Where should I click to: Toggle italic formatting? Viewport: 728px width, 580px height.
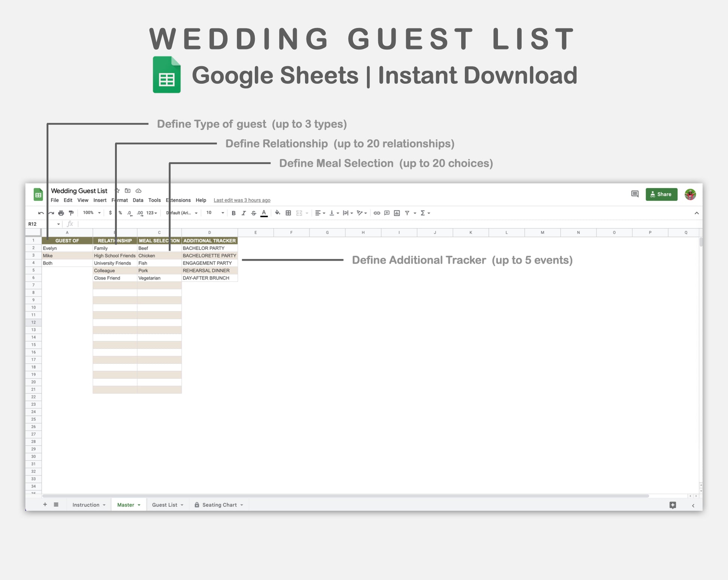[244, 213]
